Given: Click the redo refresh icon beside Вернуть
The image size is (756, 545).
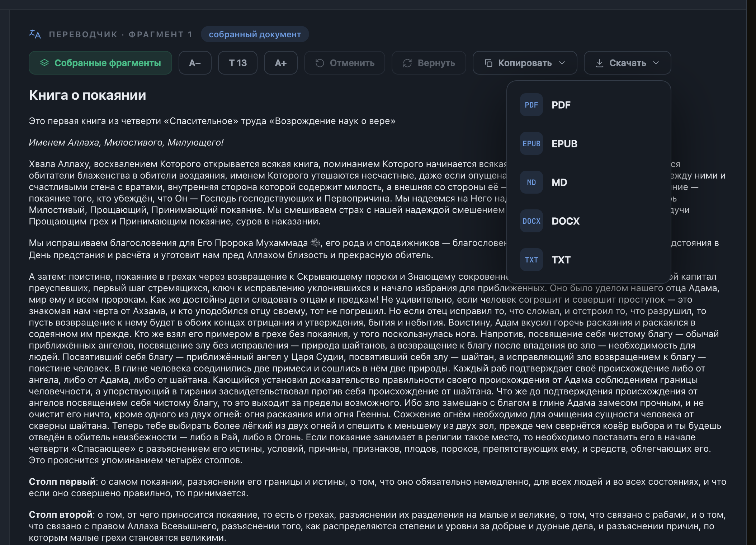Looking at the screenshot, I should point(407,63).
